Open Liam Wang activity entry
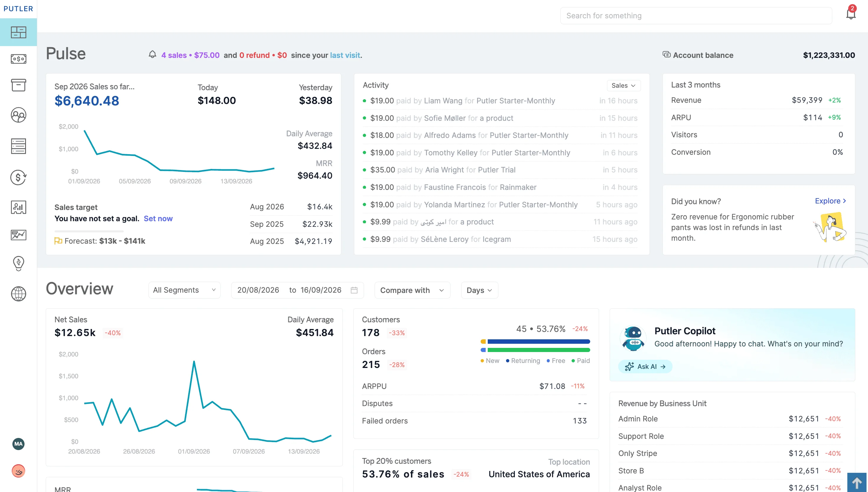 [x=500, y=101]
